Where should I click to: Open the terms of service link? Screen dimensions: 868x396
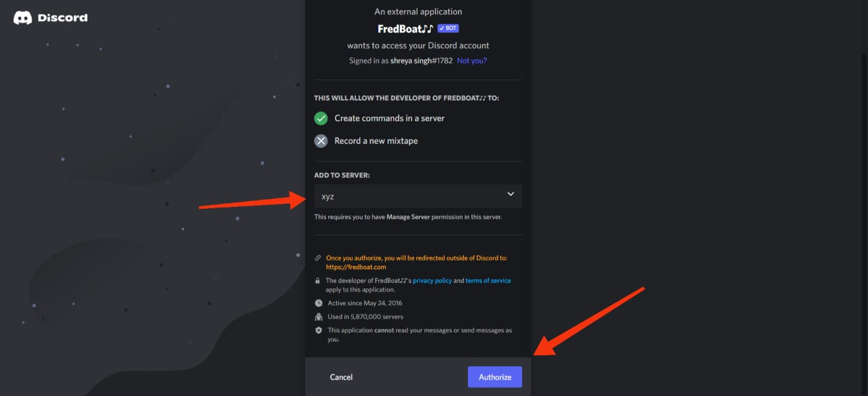[x=488, y=281]
